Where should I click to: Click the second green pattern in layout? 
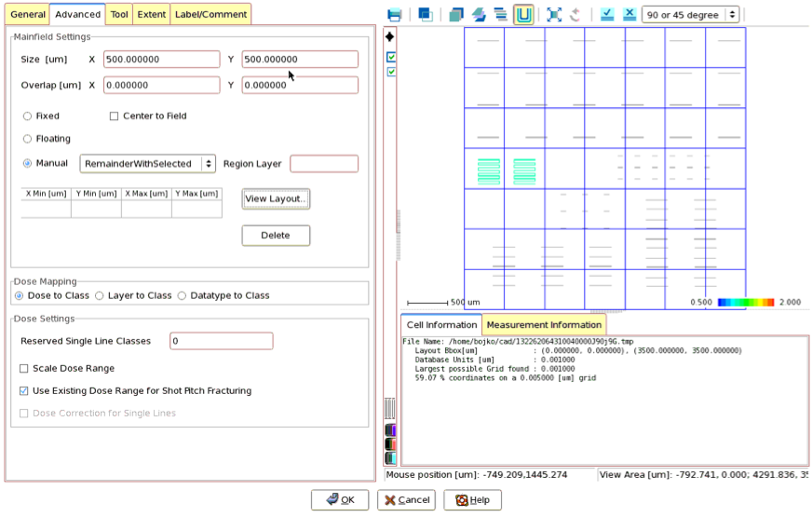524,171
